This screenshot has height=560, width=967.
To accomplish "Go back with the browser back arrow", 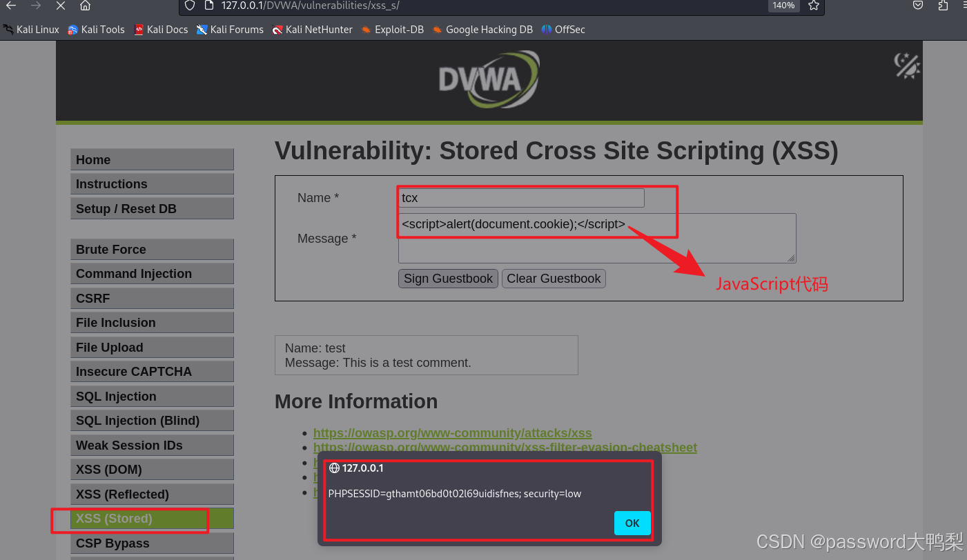I will coord(11,6).
